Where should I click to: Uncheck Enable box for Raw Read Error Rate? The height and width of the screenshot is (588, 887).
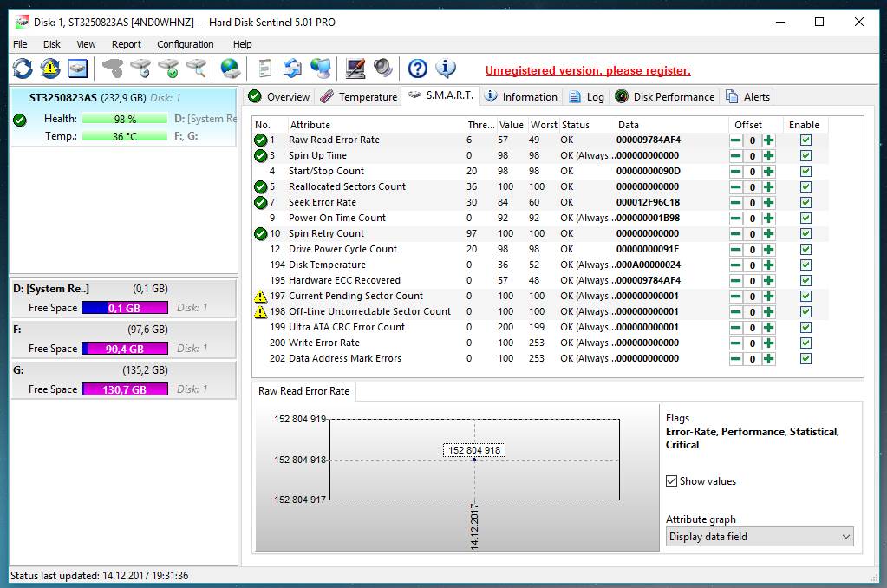(x=805, y=140)
